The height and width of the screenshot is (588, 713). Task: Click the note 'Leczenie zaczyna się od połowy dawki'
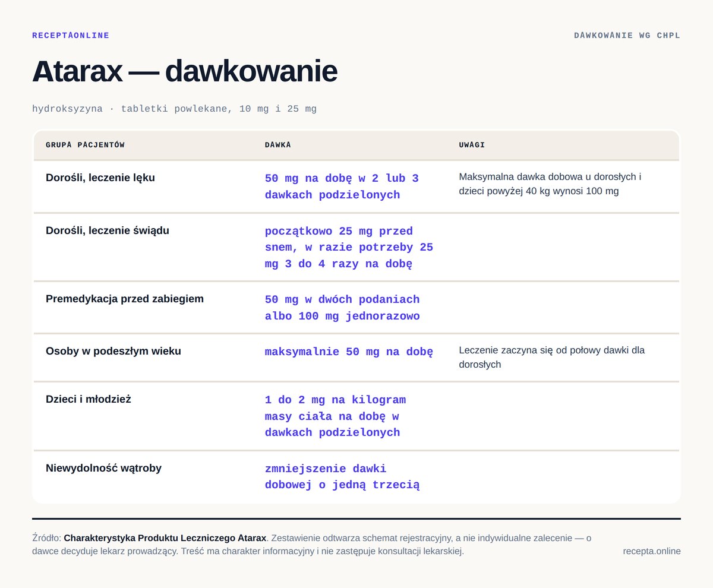[x=552, y=358]
